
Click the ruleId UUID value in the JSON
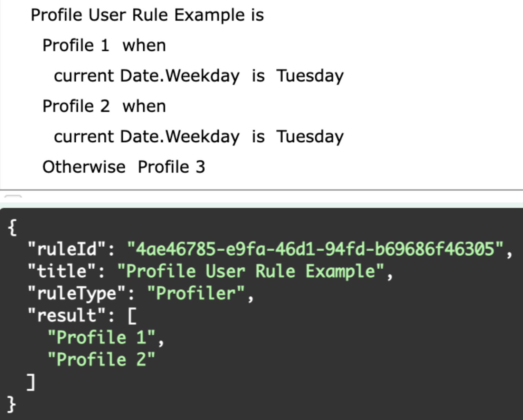coord(315,249)
